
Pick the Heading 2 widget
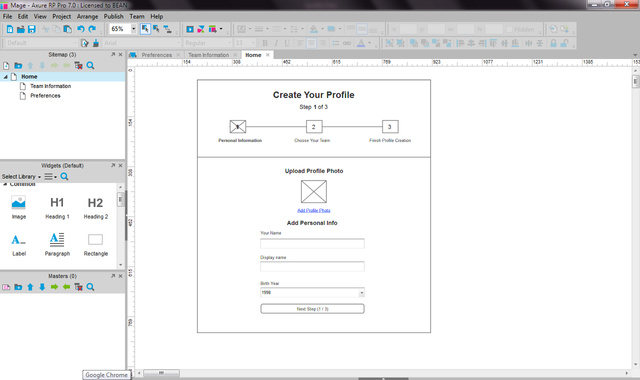(96, 207)
